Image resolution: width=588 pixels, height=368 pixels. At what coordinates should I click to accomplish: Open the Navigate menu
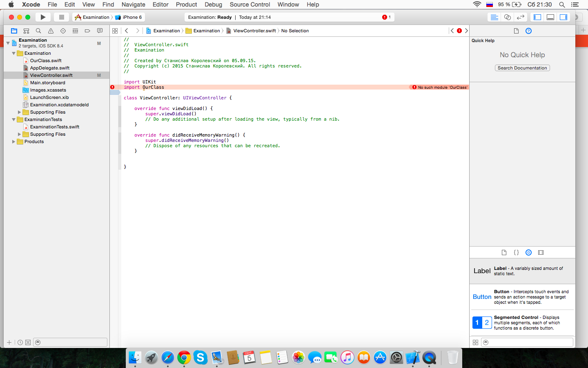click(133, 4)
